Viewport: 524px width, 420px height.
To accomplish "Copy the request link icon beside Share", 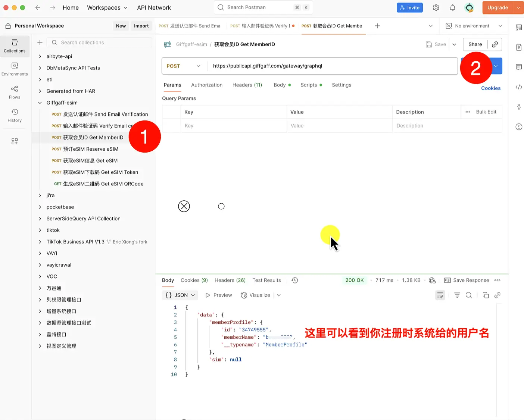I will click(x=495, y=44).
